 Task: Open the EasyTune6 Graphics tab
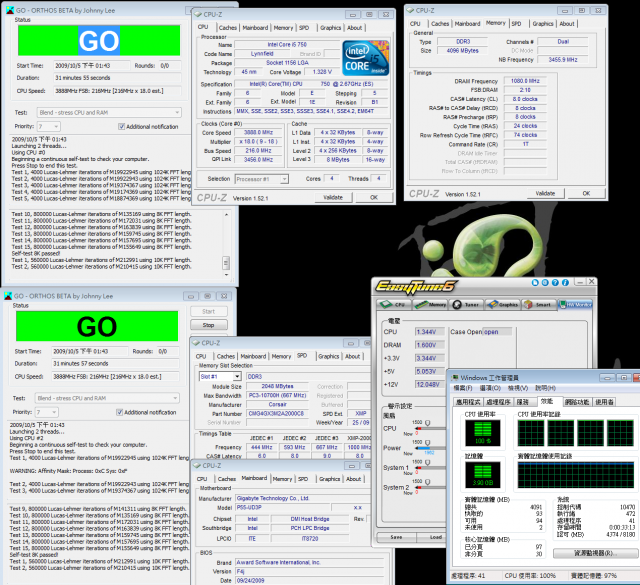pos(502,305)
